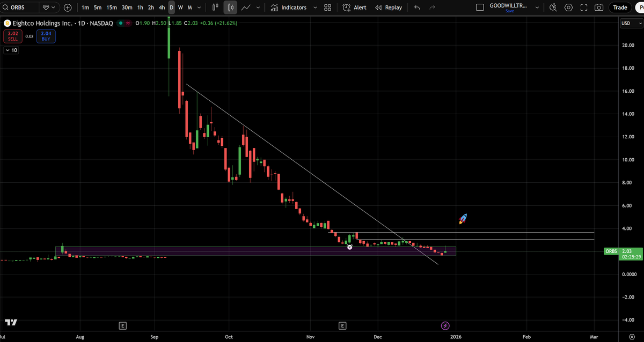Viewport: 644px width, 342px height.
Task: Switch to the 1m timeframe
Action: pos(85,8)
